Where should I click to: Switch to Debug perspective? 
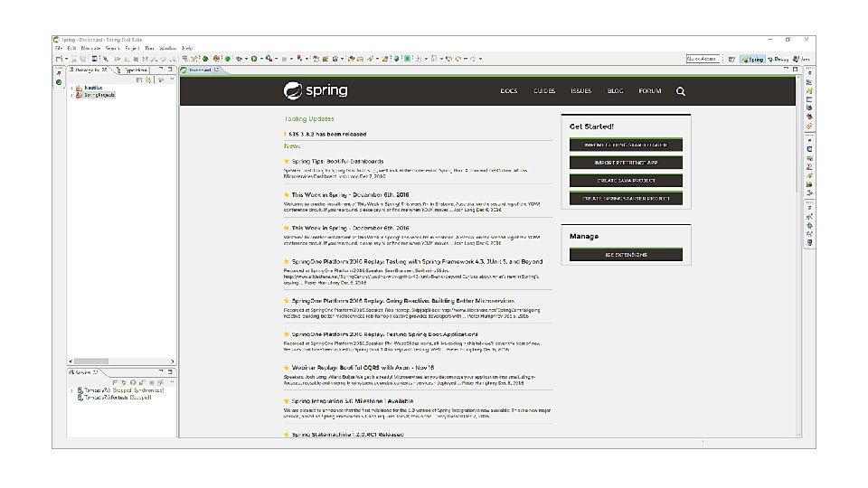(x=778, y=60)
